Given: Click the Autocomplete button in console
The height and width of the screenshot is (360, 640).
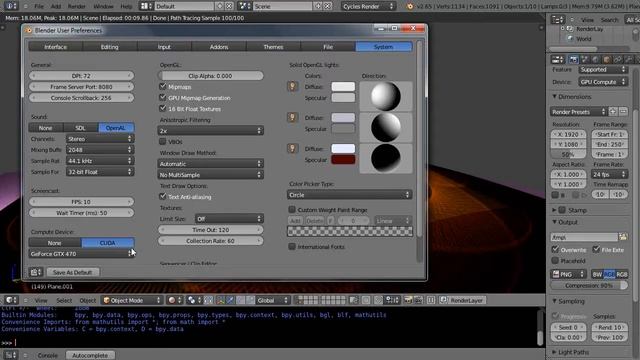Looking at the screenshot, I should tap(90, 356).
